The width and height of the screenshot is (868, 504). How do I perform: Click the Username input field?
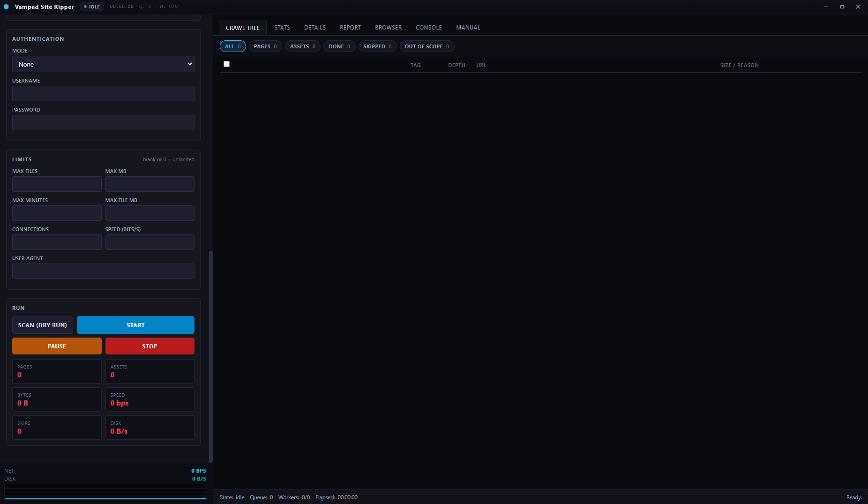[x=103, y=93]
